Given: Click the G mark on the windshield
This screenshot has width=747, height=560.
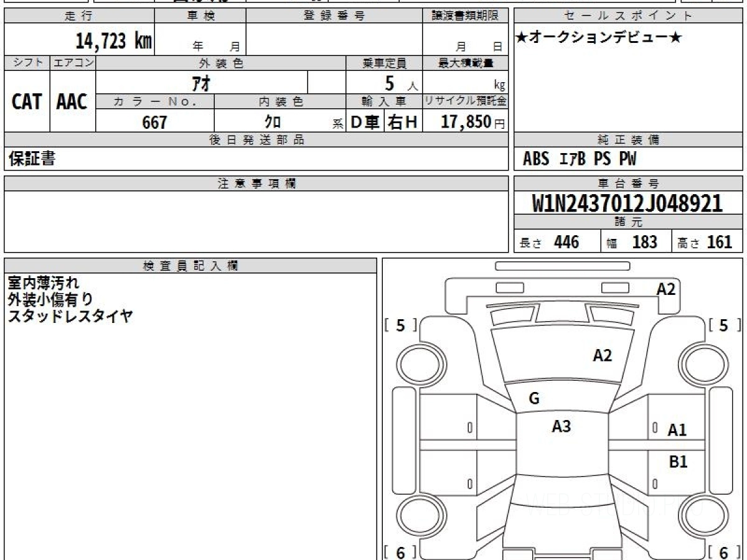Looking at the screenshot, I should point(534,399).
